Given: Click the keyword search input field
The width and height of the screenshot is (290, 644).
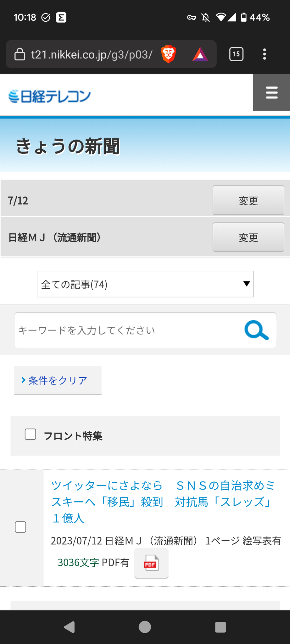Looking at the screenshot, I should click(x=126, y=330).
